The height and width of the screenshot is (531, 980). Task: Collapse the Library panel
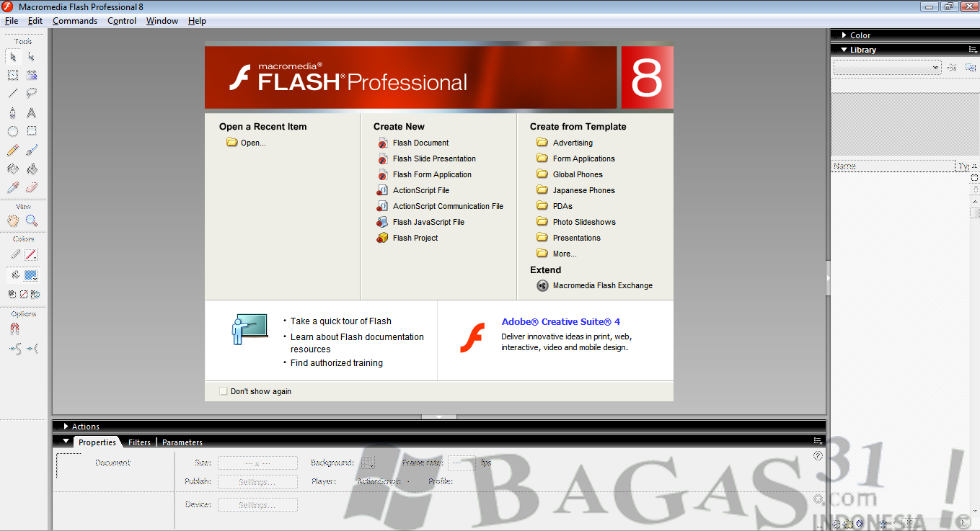pos(844,50)
